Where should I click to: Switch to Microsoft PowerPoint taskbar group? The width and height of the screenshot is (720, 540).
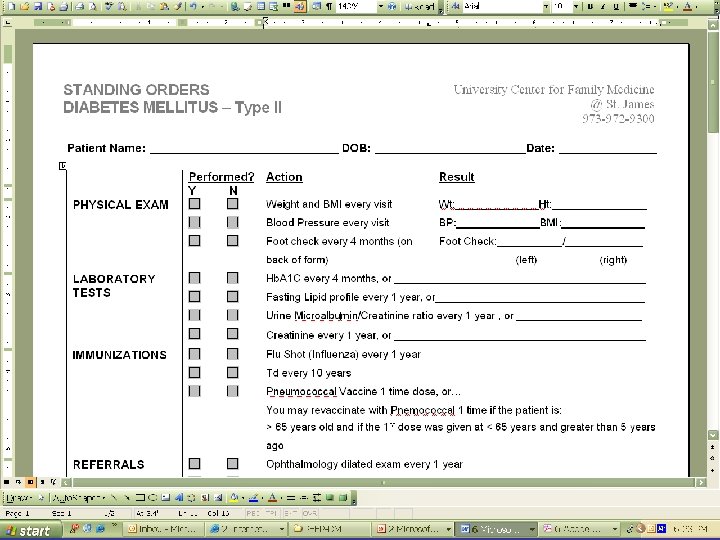click(412, 529)
